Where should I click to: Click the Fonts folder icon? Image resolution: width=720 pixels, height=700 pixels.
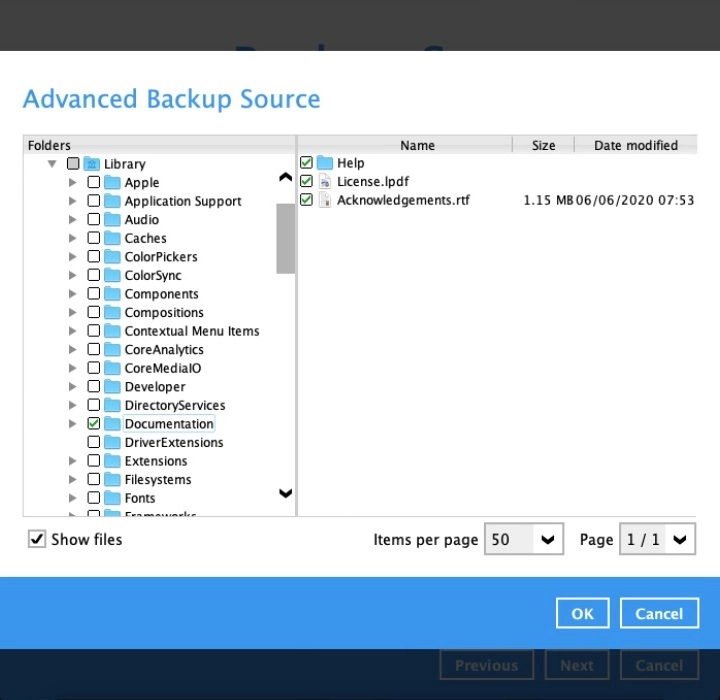[x=112, y=498]
